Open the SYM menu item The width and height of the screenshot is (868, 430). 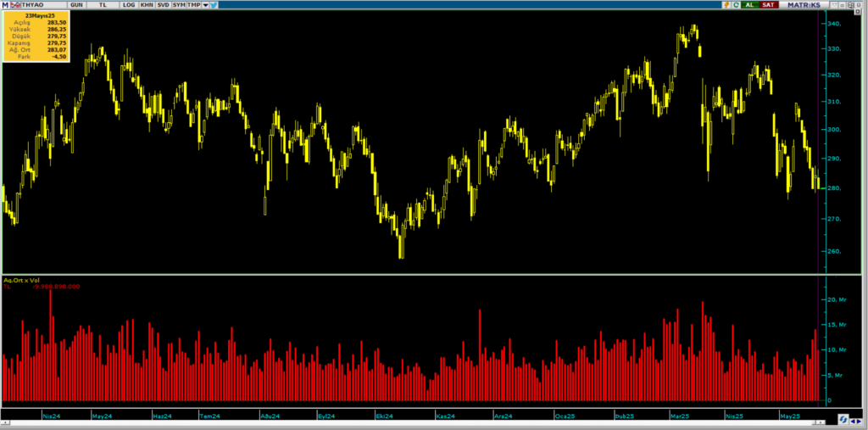pyautogui.click(x=178, y=5)
